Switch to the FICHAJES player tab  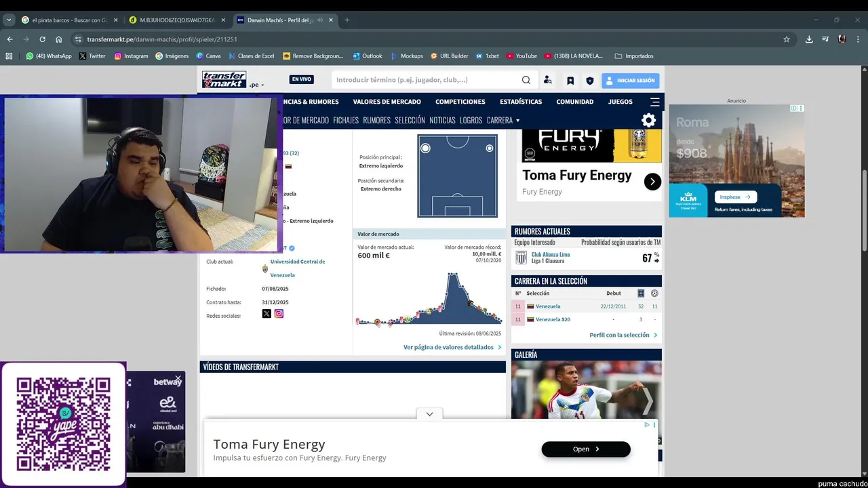346,120
